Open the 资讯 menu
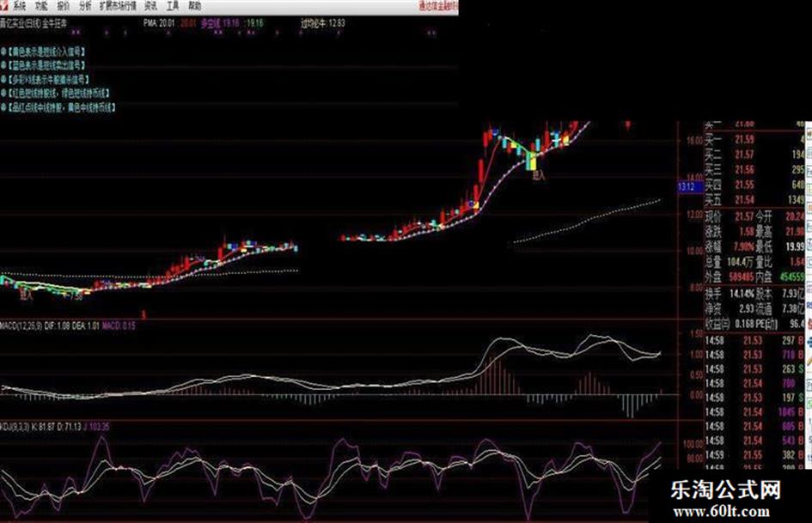 click(150, 6)
